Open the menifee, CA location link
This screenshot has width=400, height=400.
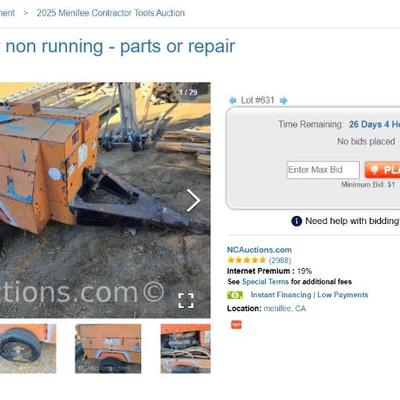(x=285, y=309)
